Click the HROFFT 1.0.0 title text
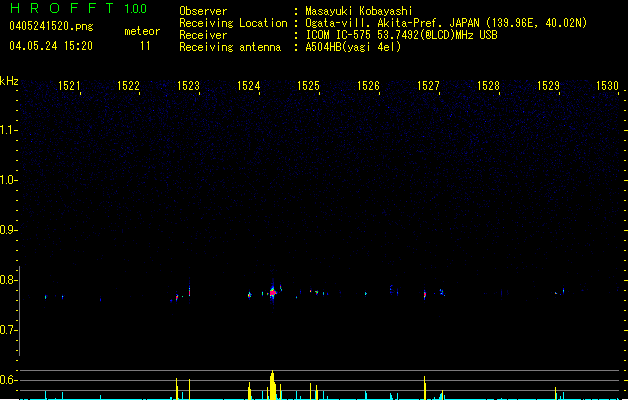 79,8
